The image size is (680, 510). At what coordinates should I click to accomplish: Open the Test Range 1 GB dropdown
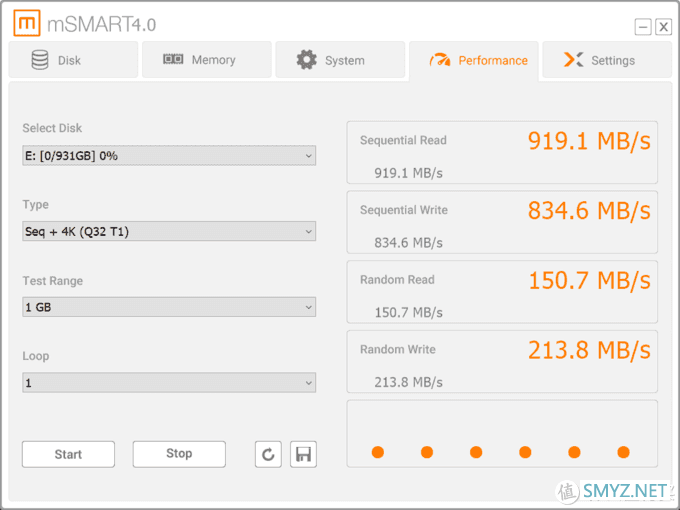(169, 307)
